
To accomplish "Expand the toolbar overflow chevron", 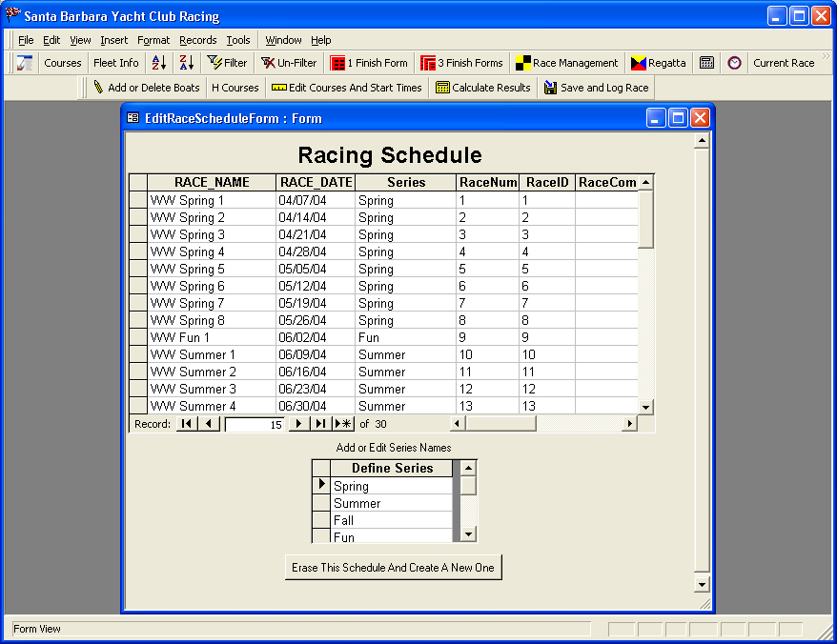I will click(826, 56).
